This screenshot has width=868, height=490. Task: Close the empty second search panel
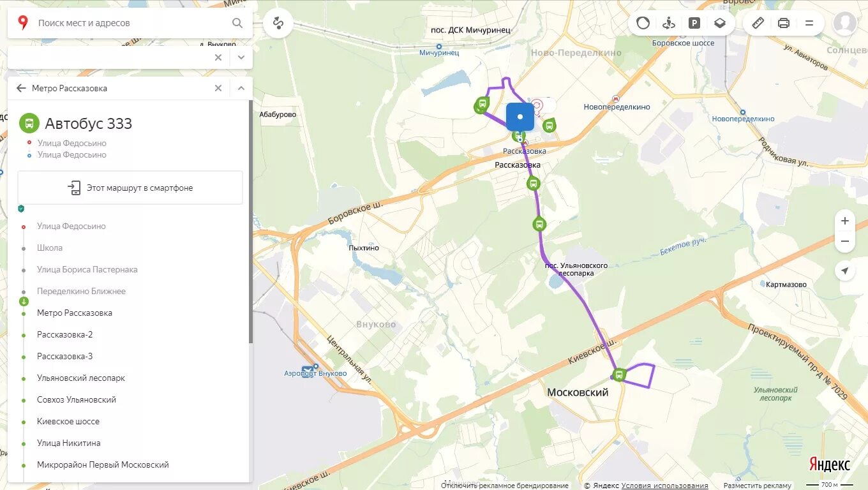click(x=218, y=57)
